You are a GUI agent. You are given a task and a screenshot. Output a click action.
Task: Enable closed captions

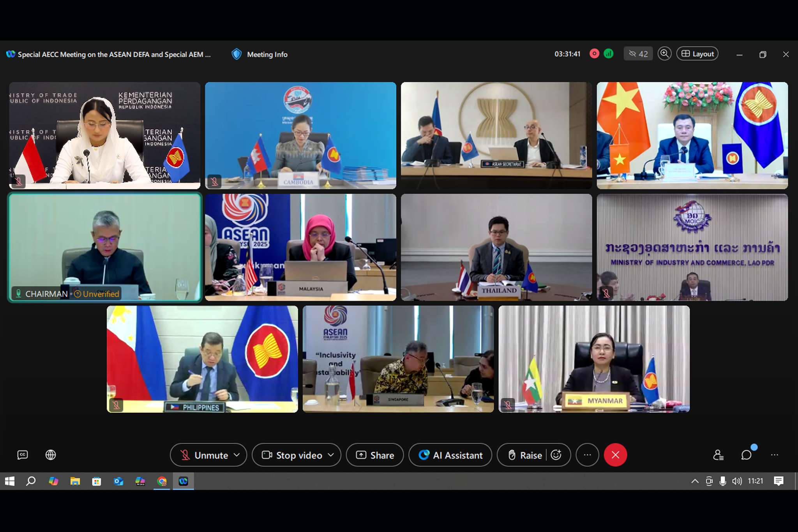click(x=22, y=455)
